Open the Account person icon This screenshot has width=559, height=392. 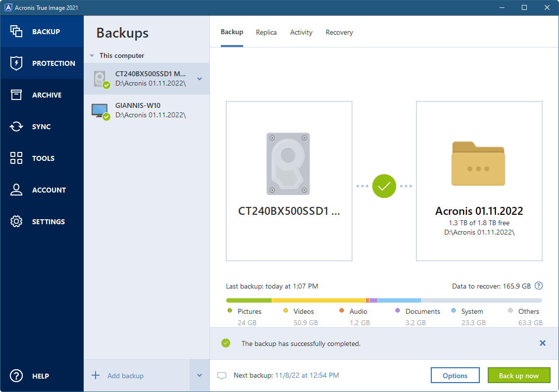[16, 190]
